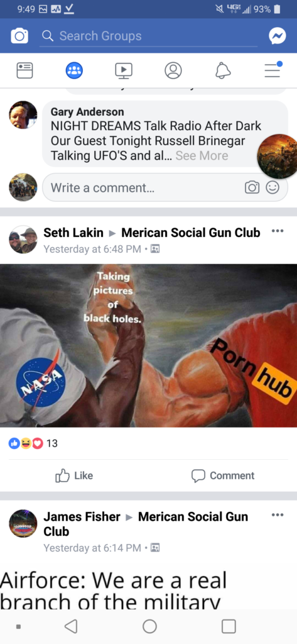
Task: Open the NASA handshake meme image
Action: click(x=148, y=345)
